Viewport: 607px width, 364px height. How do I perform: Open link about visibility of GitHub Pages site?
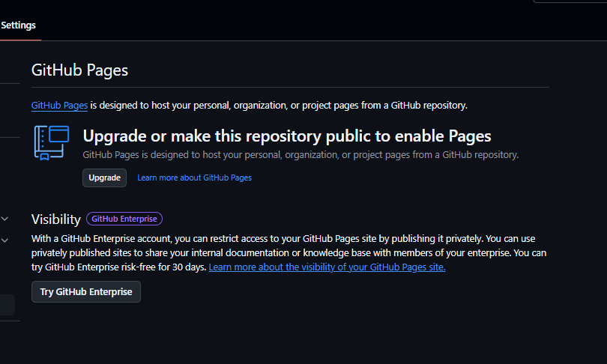click(327, 267)
